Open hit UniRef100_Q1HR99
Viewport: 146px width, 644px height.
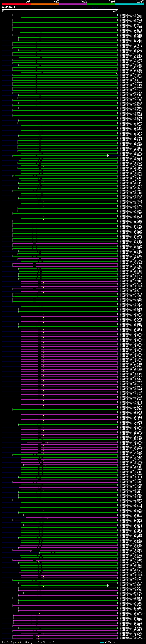pyautogui.click(x=131, y=128)
